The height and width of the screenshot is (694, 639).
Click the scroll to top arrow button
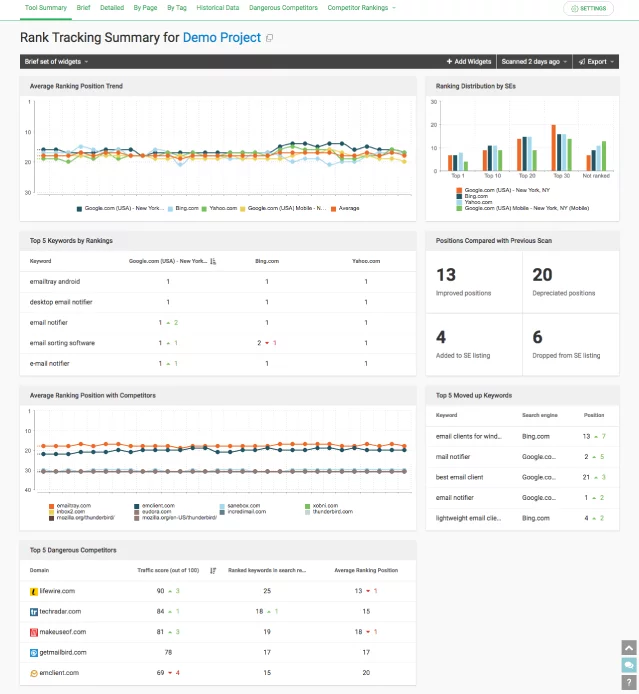click(x=629, y=648)
